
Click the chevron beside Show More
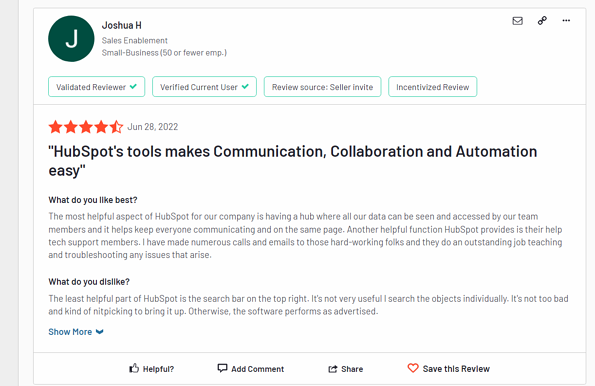100,332
